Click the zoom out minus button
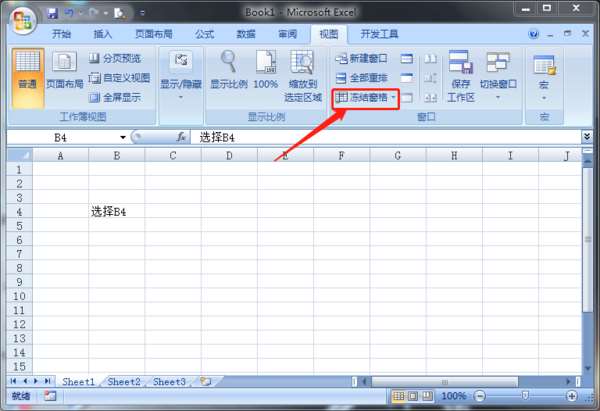The width and height of the screenshot is (600, 411). coord(480,396)
